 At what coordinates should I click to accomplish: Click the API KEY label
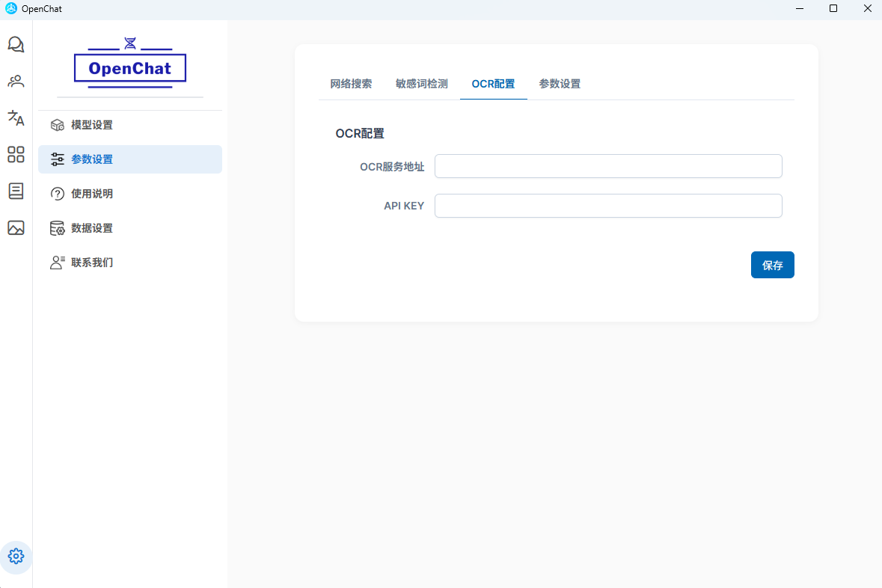click(404, 206)
